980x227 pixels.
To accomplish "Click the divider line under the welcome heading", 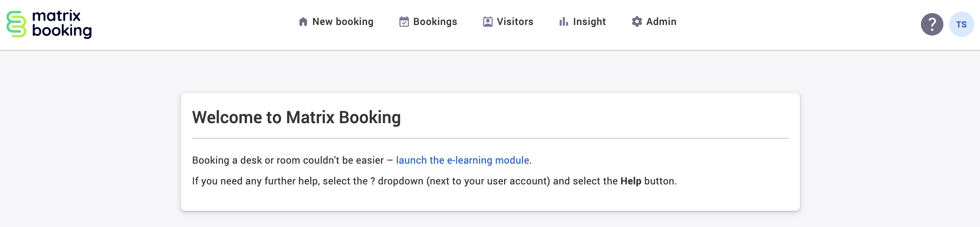I will pos(490,138).
